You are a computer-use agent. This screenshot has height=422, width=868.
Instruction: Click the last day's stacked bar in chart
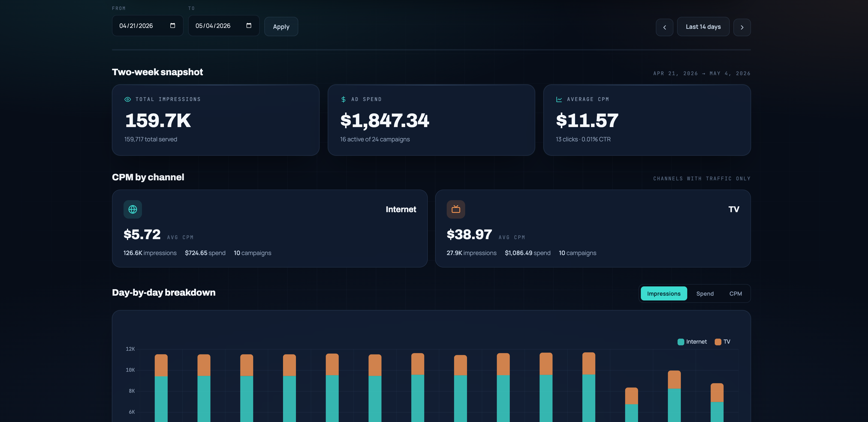tap(717, 402)
